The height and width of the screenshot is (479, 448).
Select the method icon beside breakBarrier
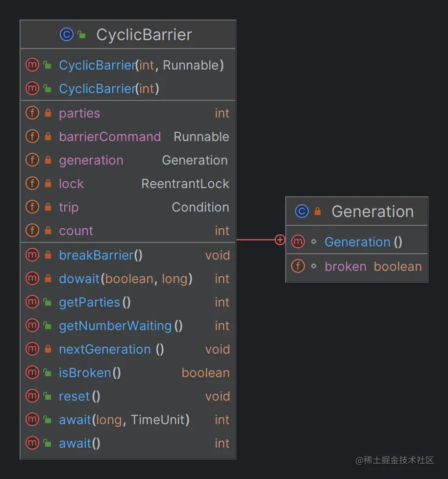point(31,255)
